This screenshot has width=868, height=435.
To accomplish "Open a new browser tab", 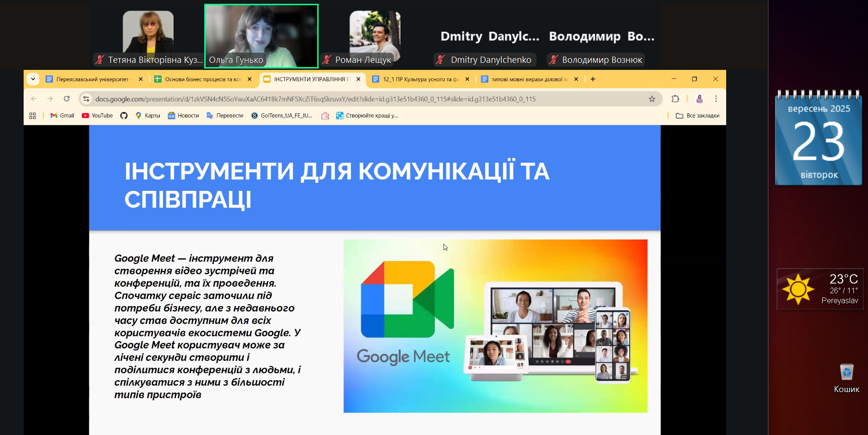I will point(593,79).
